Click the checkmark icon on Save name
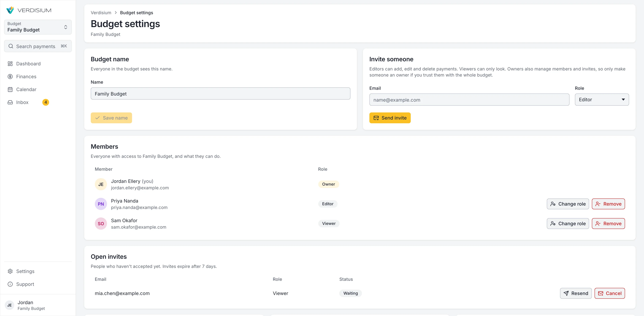 point(98,118)
